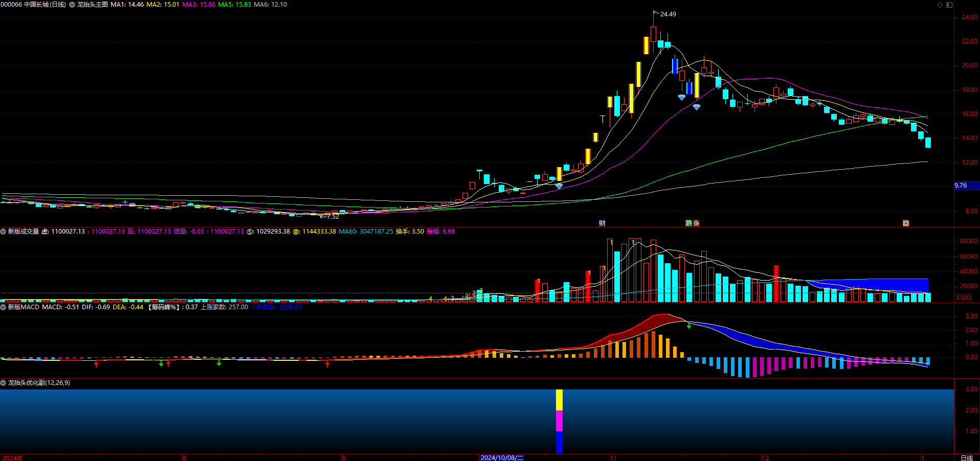This screenshot has width=980, height=461.
Task: Open the 龙抬头主图 indicator dropdown arrow
Action: pos(72,5)
